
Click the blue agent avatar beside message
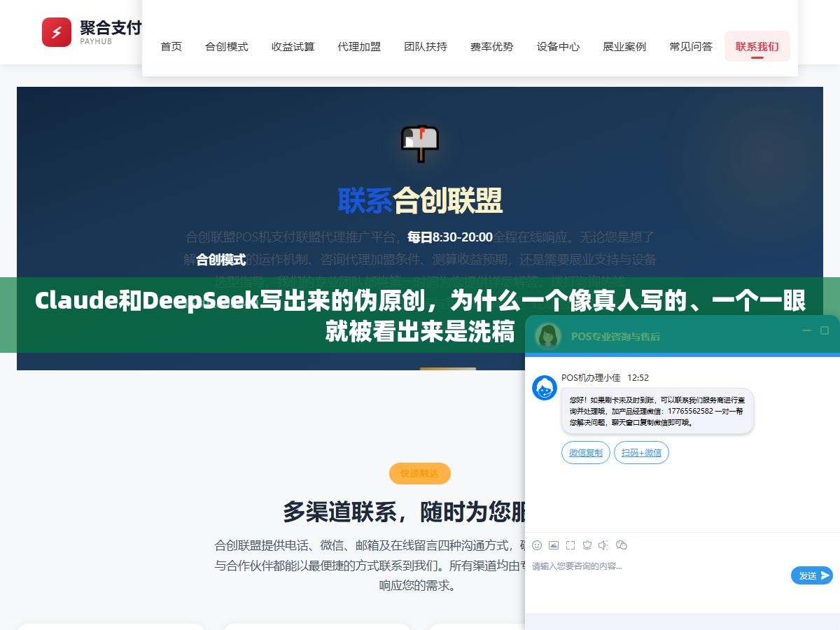(545, 388)
